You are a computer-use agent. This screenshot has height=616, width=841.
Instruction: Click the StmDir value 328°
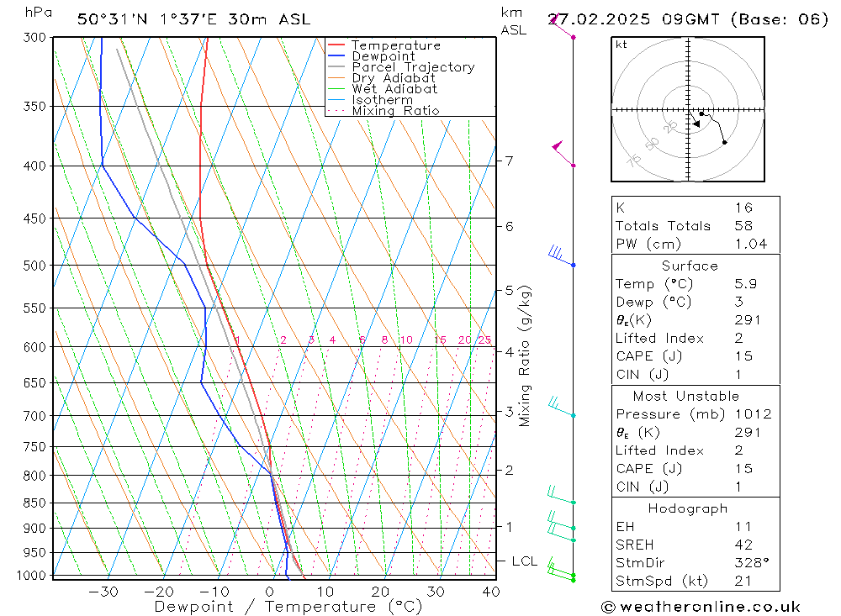coord(752,563)
